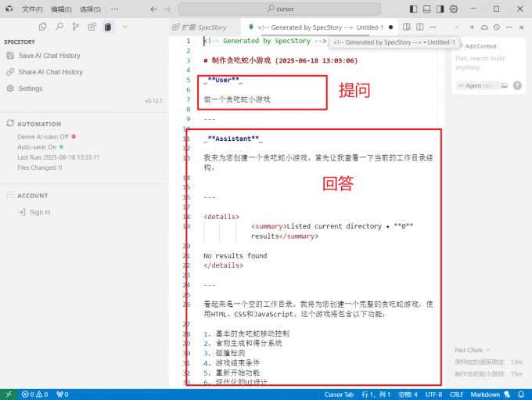
Task: Open the title bar gear settings icon
Action: [454, 9]
